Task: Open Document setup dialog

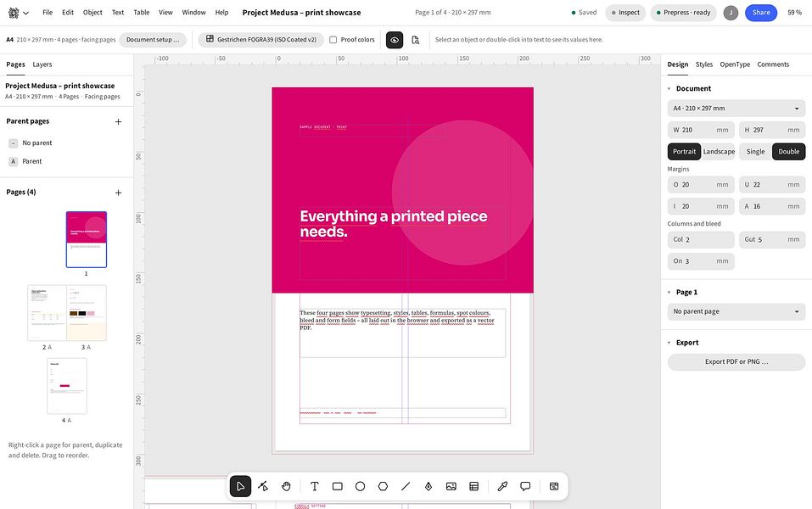Action: pyautogui.click(x=153, y=40)
